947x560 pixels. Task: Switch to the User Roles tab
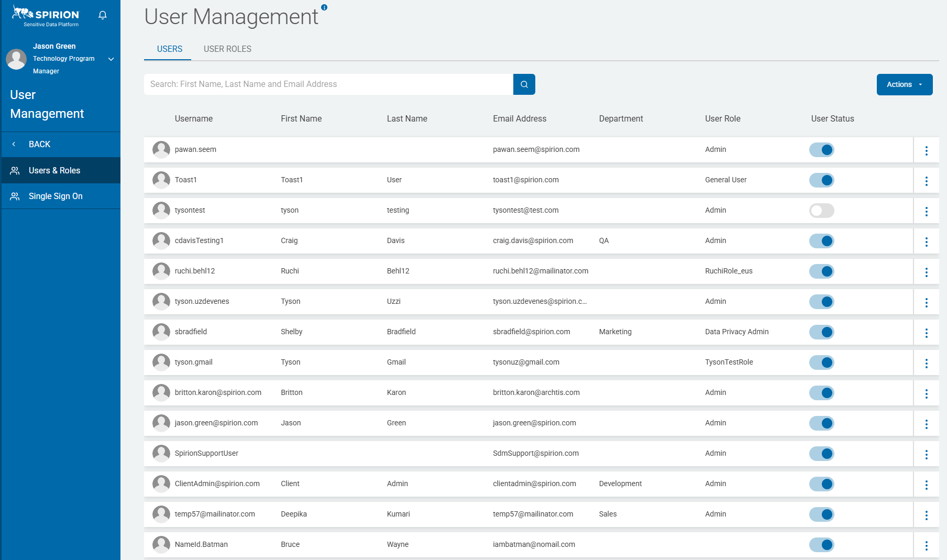point(227,49)
